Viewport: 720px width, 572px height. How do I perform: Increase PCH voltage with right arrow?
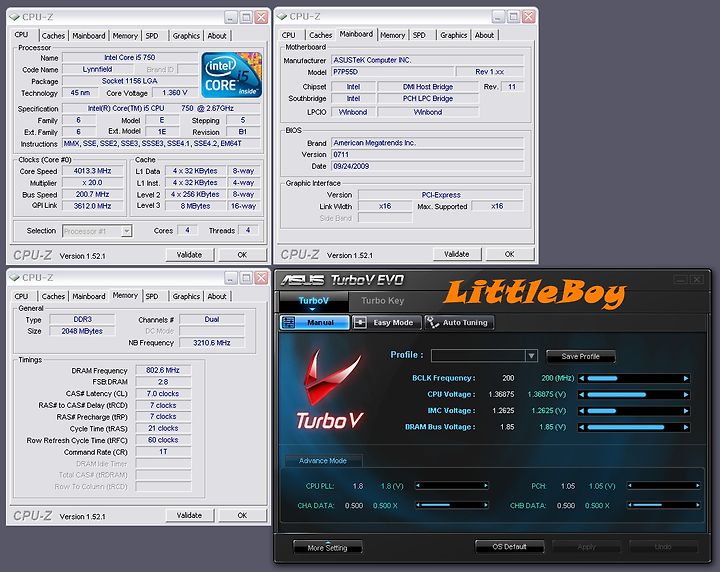[x=698, y=485]
